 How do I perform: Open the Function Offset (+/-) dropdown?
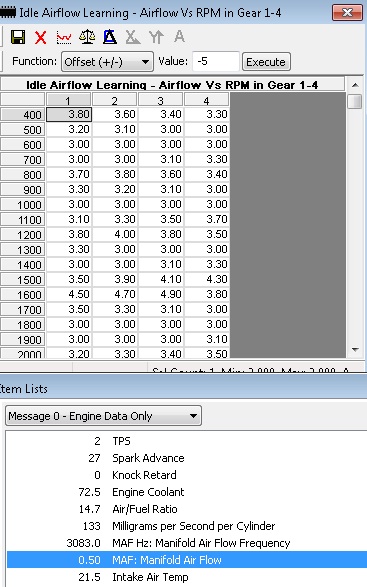coord(107,62)
